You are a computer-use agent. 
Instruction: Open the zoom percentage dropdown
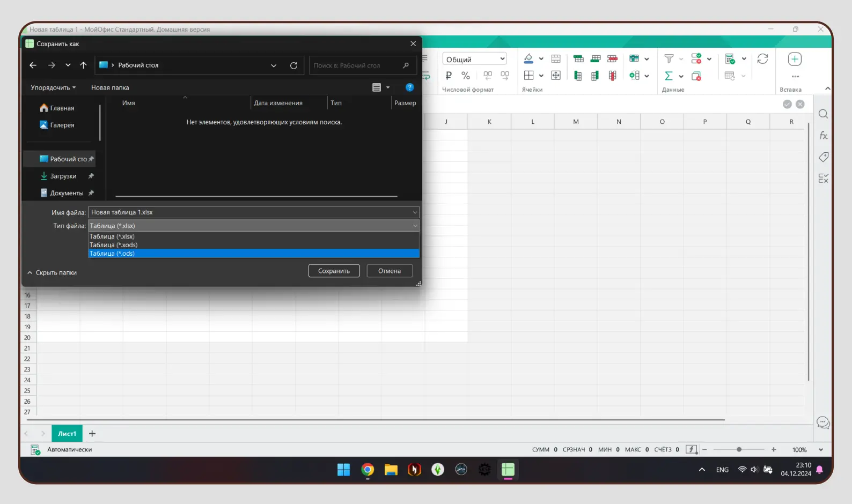pyautogui.click(x=820, y=450)
